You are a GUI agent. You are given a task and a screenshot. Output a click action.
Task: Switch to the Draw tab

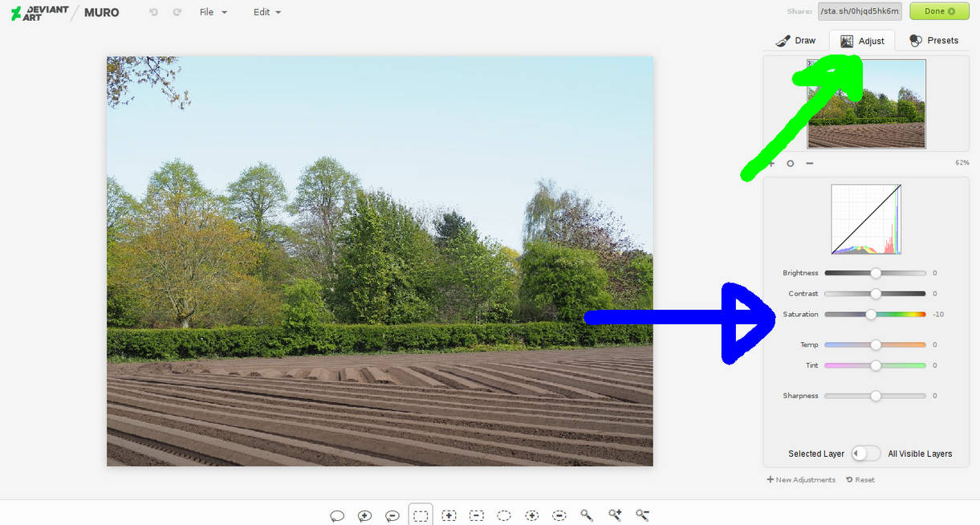pos(796,40)
